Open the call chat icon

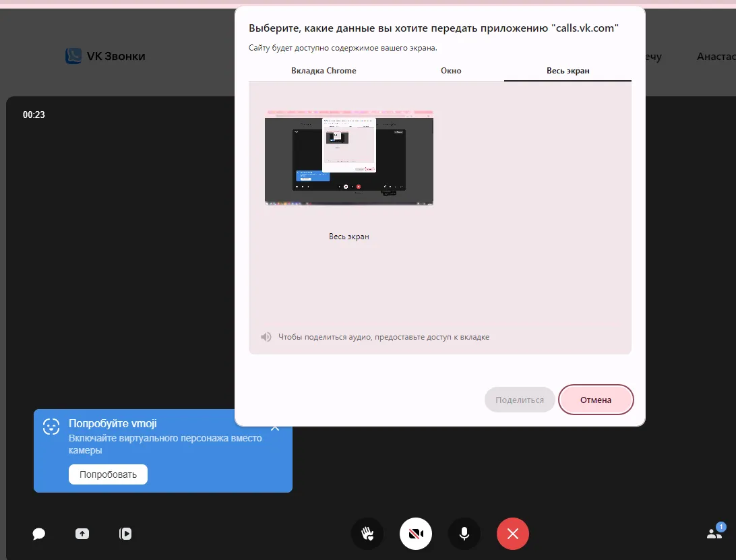tap(39, 534)
